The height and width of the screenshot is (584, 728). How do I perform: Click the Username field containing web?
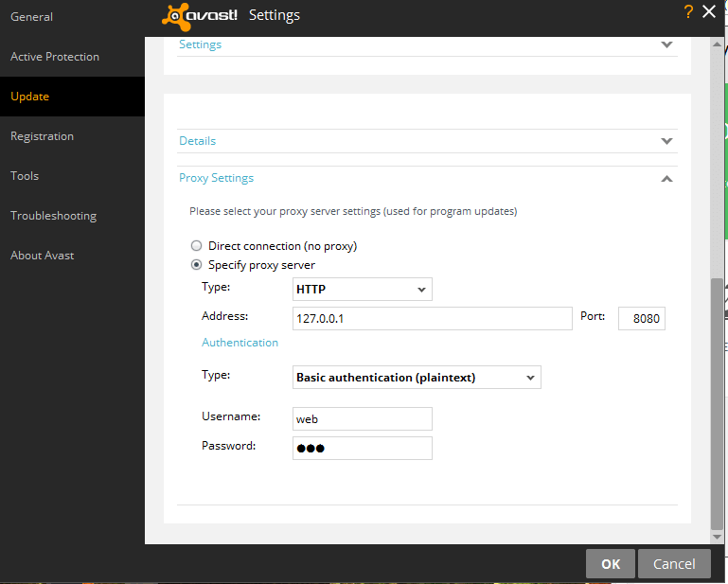click(363, 418)
